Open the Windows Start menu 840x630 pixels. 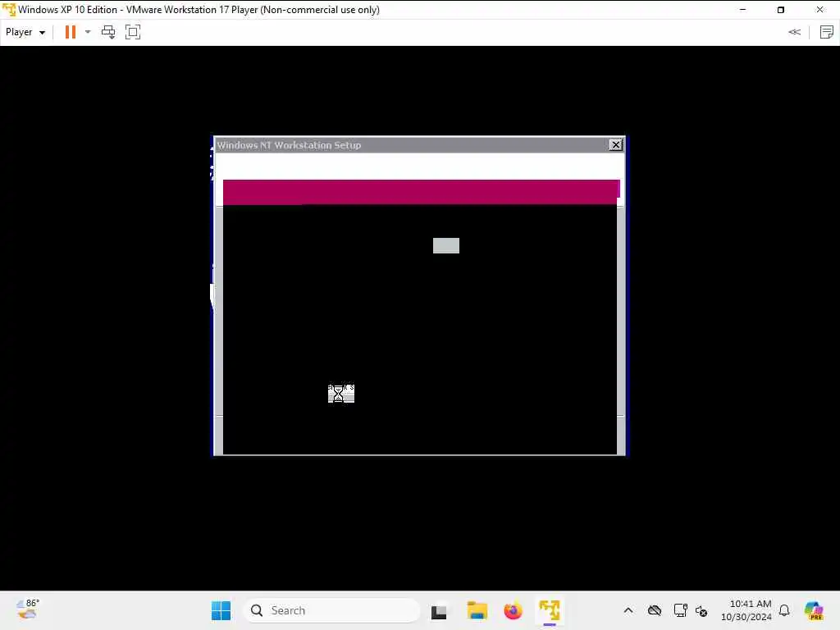click(221, 610)
